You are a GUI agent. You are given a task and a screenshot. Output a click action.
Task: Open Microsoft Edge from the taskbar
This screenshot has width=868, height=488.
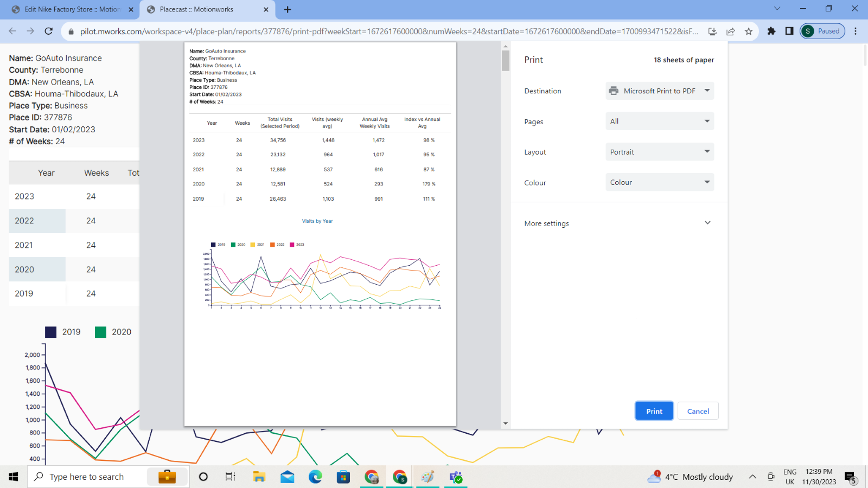315,477
